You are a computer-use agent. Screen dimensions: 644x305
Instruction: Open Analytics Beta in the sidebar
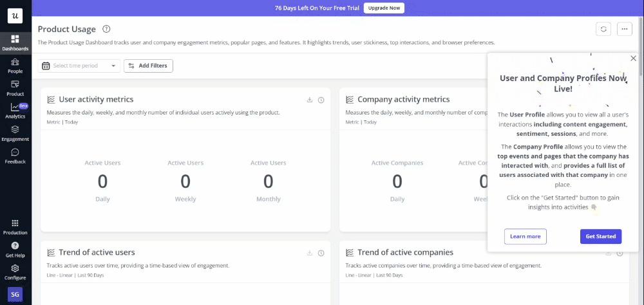15,110
